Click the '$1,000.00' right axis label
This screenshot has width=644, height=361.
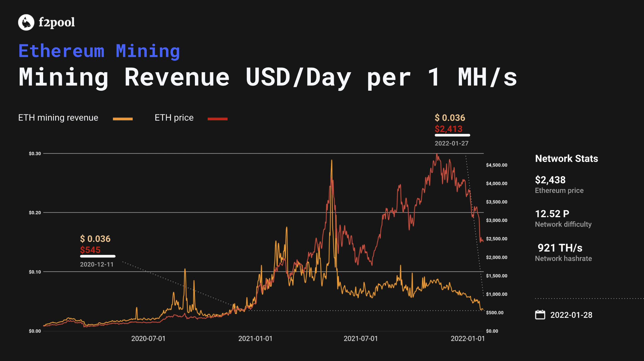[x=497, y=294]
